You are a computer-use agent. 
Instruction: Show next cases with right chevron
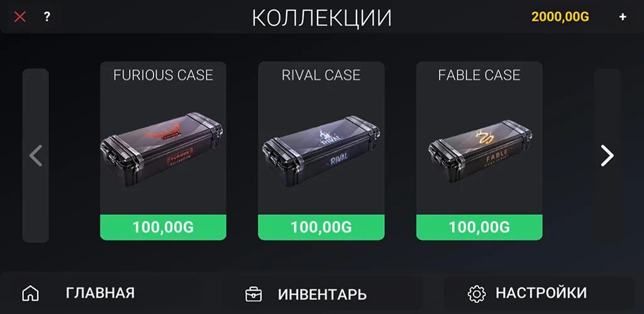pos(607,155)
